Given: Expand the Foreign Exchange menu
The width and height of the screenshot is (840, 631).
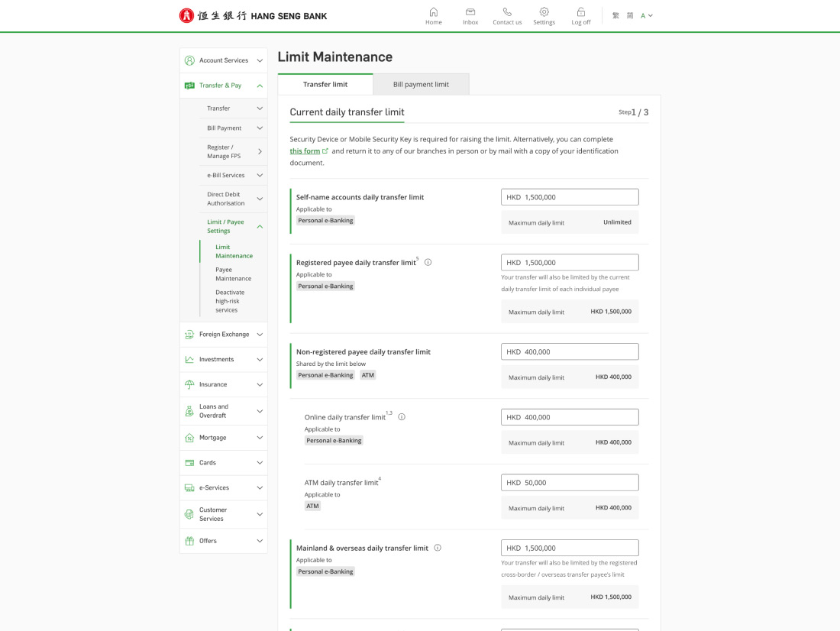Looking at the screenshot, I should [x=224, y=335].
